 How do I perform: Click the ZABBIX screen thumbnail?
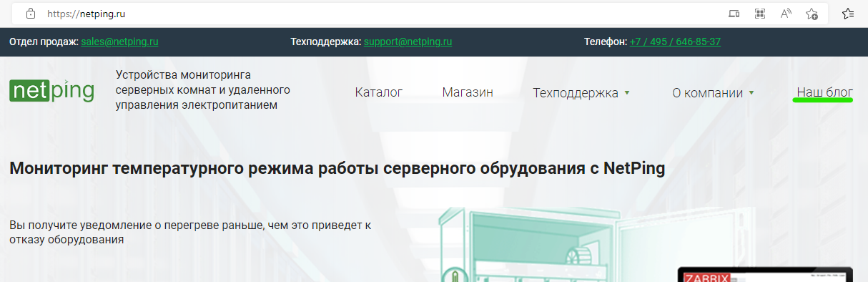click(x=765, y=275)
